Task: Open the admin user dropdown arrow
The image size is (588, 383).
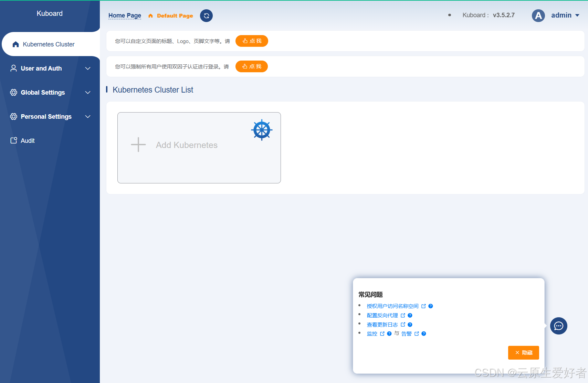Action: pos(577,15)
